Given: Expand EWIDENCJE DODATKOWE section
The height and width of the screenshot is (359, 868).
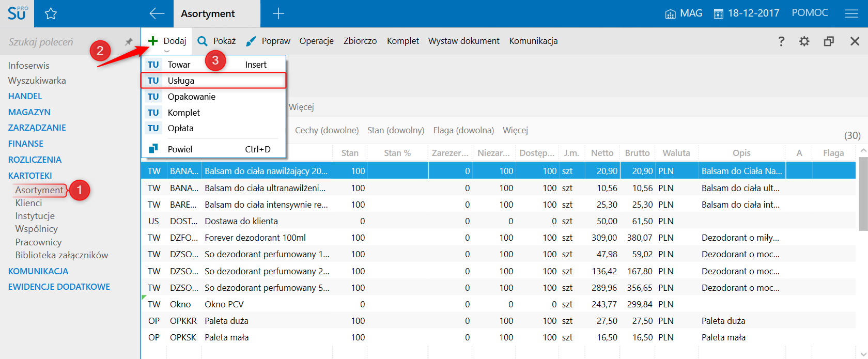Looking at the screenshot, I should pos(59,287).
